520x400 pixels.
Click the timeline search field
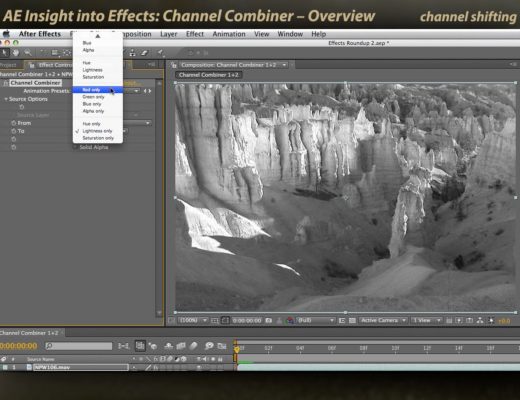[x=79, y=346]
